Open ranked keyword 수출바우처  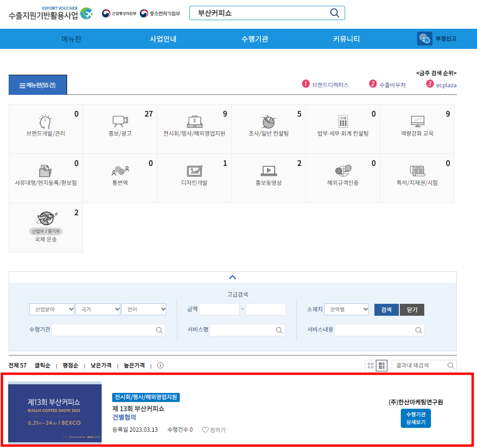(393, 85)
